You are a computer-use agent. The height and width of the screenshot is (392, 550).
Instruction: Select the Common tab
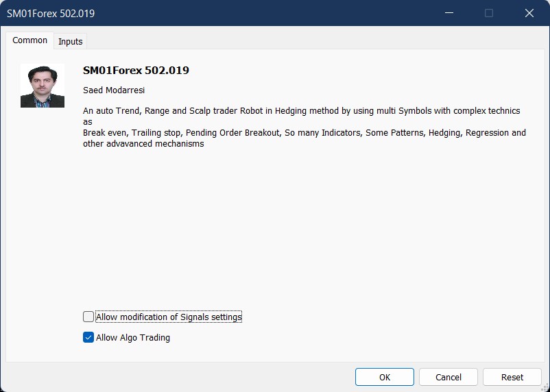pos(29,40)
